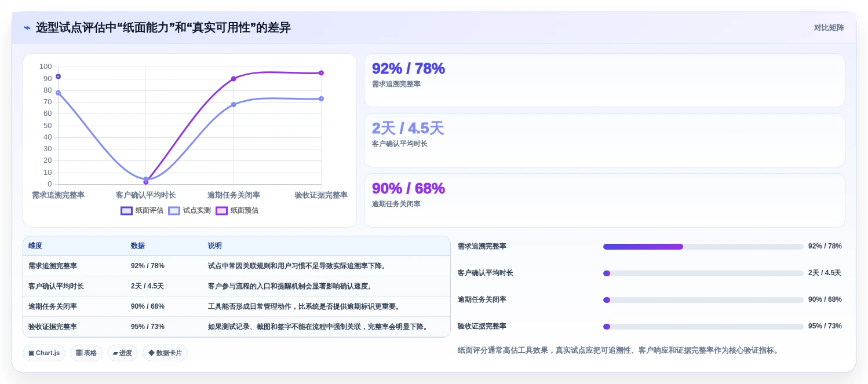
Task: Select the 90% / 68% data card
Action: tap(604, 200)
